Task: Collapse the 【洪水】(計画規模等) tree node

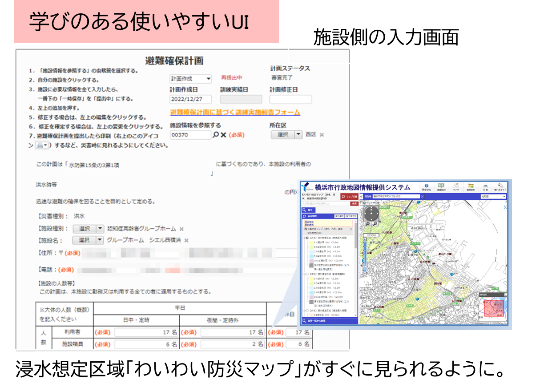Action: pyautogui.click(x=304, y=274)
